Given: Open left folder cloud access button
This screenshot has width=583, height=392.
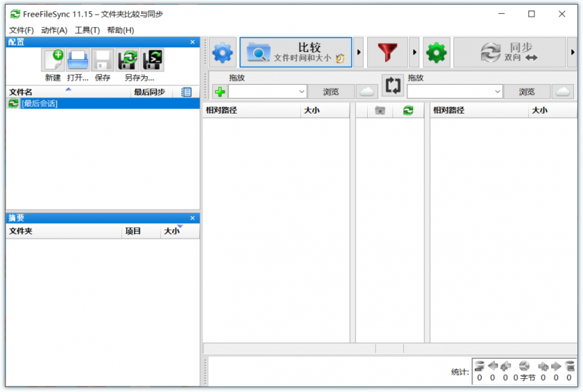Looking at the screenshot, I should click(x=366, y=92).
